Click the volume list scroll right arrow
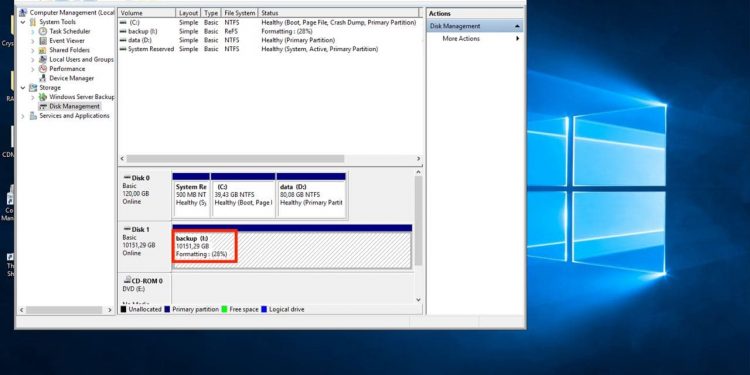The width and height of the screenshot is (750, 375). [419, 158]
